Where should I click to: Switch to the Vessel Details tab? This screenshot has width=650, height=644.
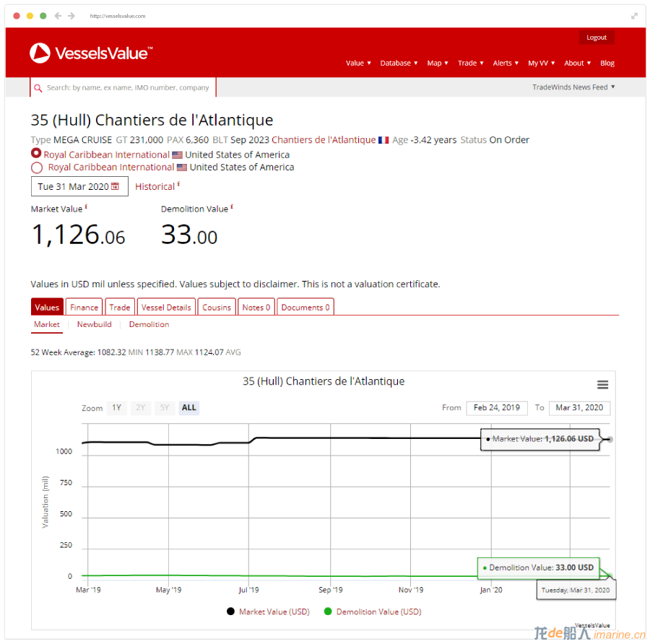[x=166, y=307]
